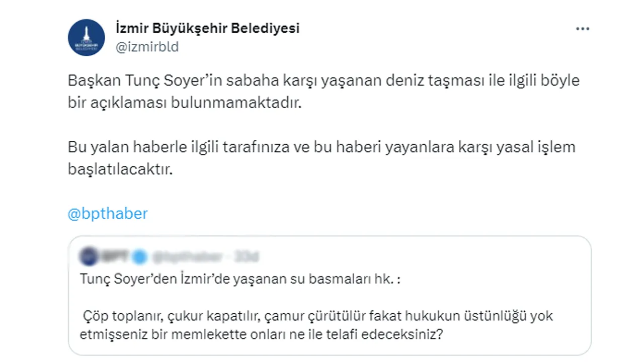Click the blue verified badge in quoted tweet

pyautogui.click(x=140, y=257)
